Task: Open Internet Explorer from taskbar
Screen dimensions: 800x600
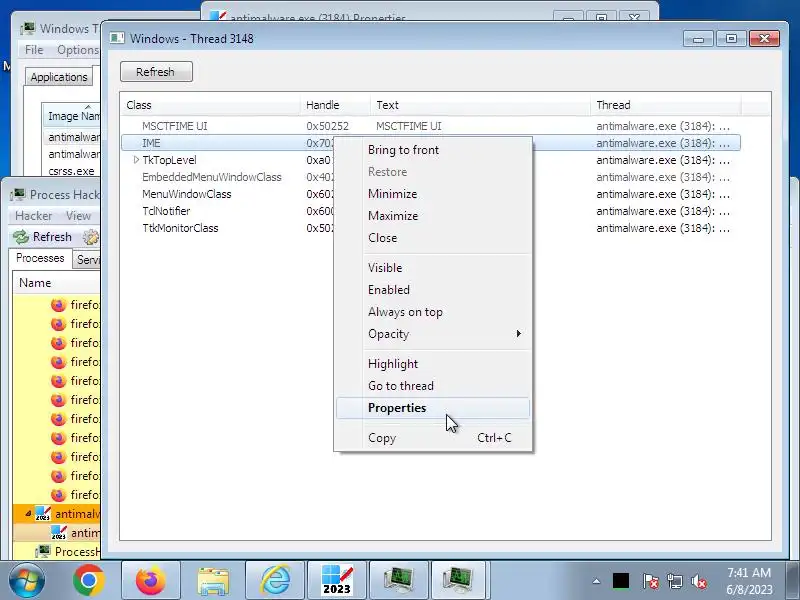Action: point(276,580)
